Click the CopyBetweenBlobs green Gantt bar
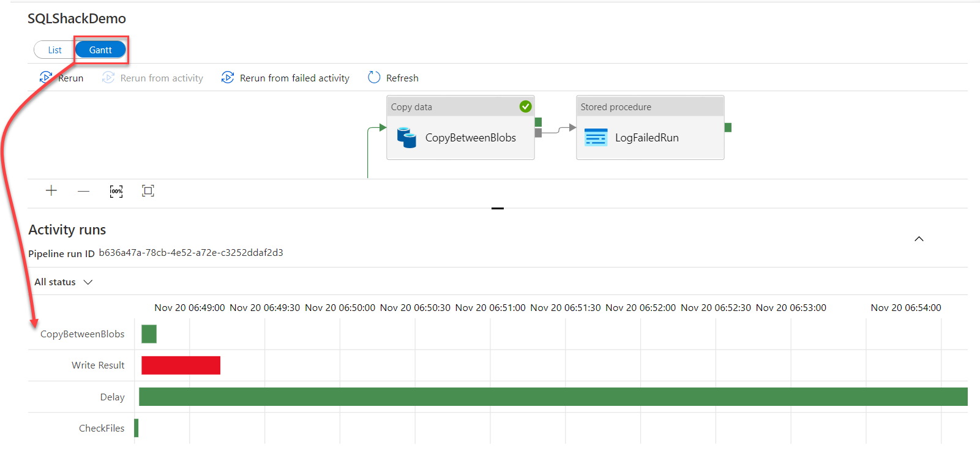The image size is (980, 453). point(149,334)
